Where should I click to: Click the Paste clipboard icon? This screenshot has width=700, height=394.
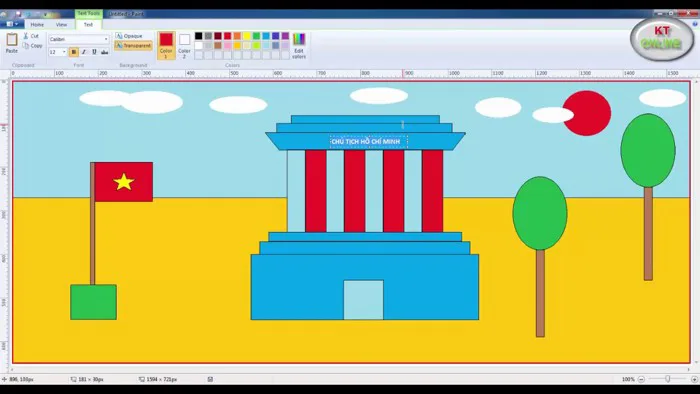coord(12,40)
